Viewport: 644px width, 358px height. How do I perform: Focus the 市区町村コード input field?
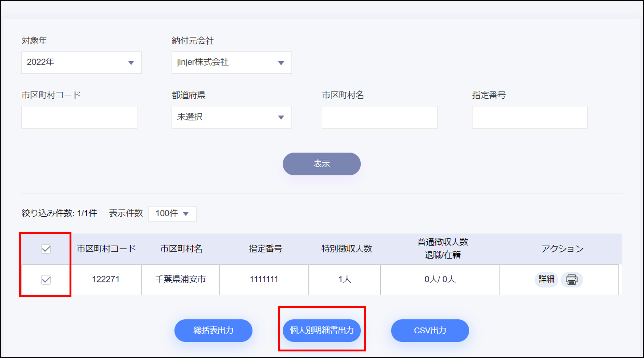tap(79, 117)
